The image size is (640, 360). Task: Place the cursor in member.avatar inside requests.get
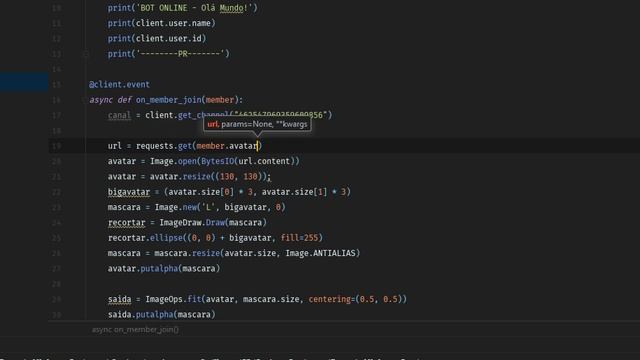227,146
